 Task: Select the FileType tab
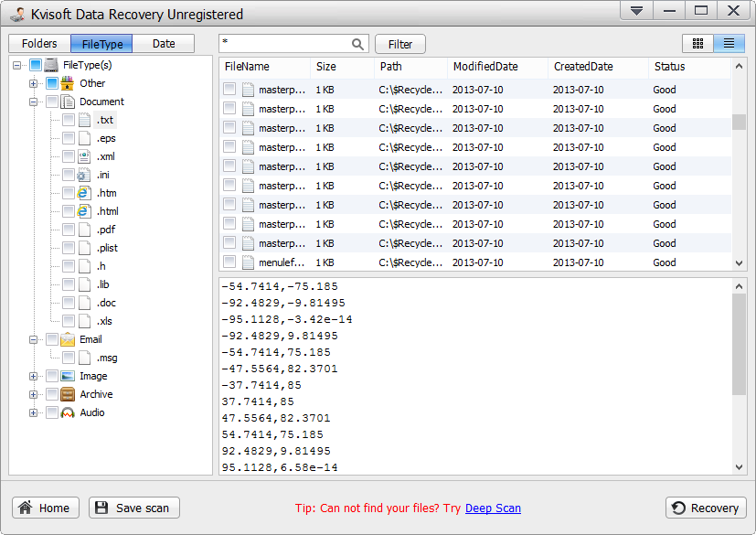(x=101, y=43)
